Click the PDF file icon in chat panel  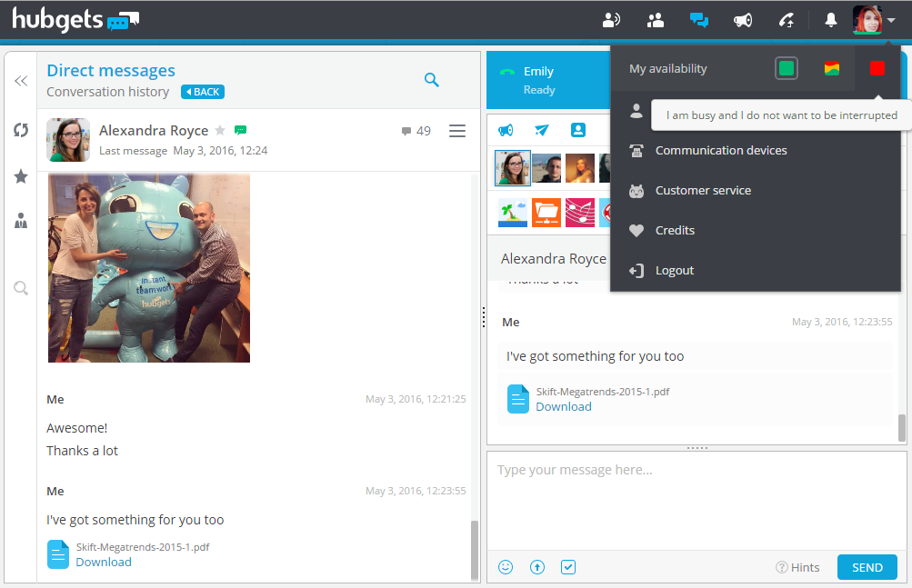(x=518, y=399)
